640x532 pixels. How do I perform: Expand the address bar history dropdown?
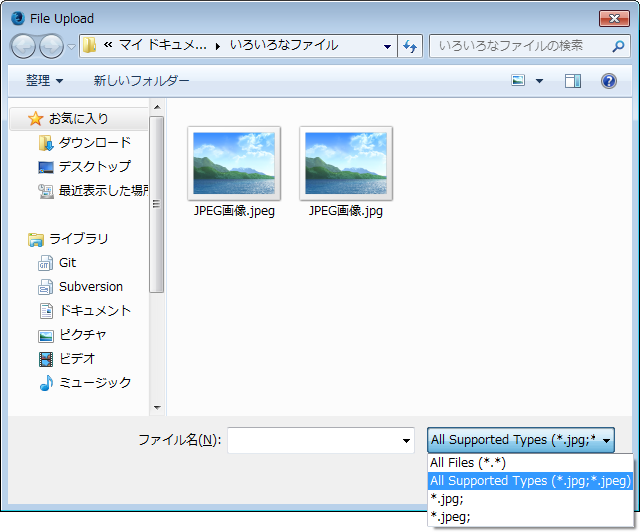387,47
